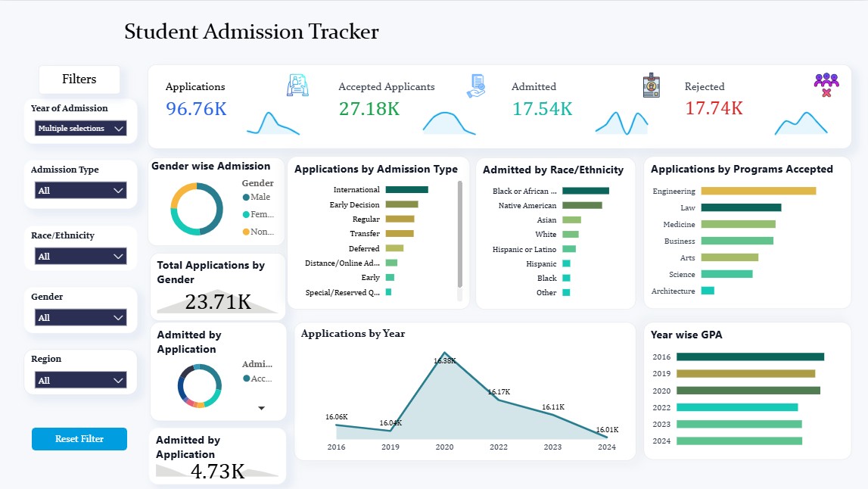Select the International admission type bar
868x489 pixels.
[407, 189]
